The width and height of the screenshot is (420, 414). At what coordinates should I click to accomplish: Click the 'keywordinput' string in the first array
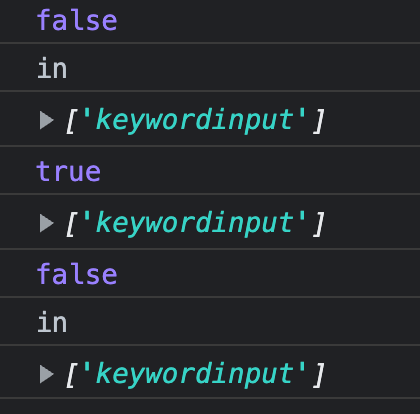(x=194, y=121)
